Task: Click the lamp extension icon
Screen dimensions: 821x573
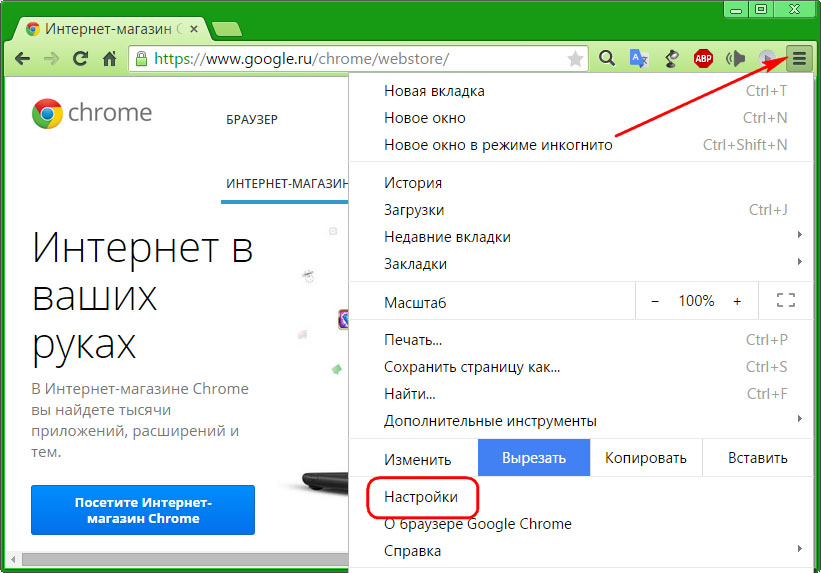Action: point(671,58)
